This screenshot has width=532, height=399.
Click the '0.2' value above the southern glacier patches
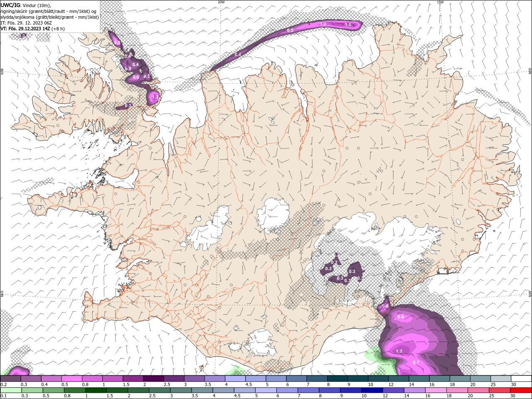335,262
